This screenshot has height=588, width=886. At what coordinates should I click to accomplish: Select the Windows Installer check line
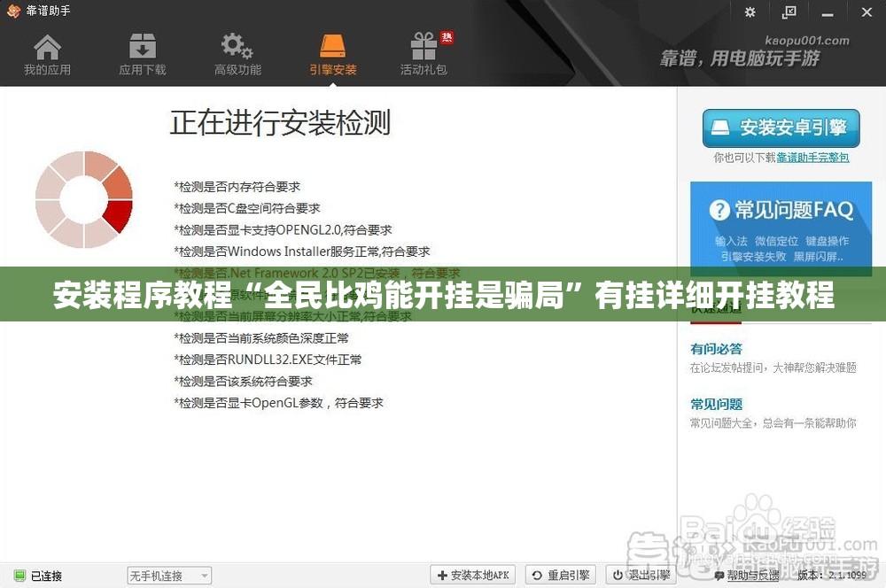(x=302, y=251)
